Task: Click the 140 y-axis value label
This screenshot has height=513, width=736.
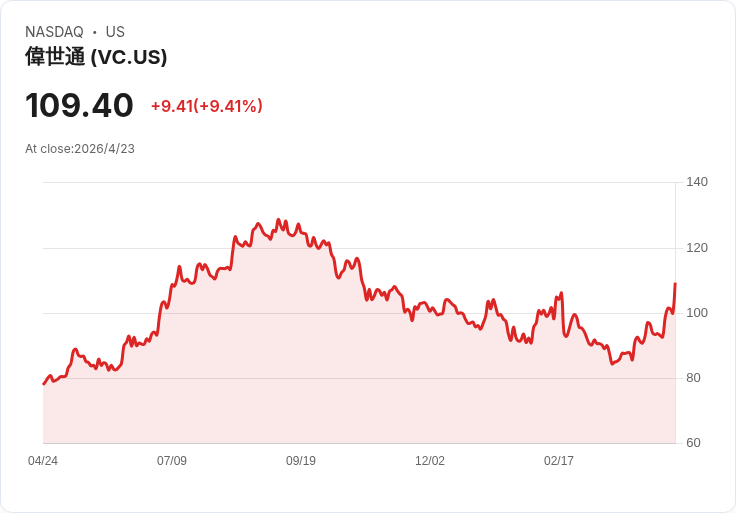Action: point(697,182)
